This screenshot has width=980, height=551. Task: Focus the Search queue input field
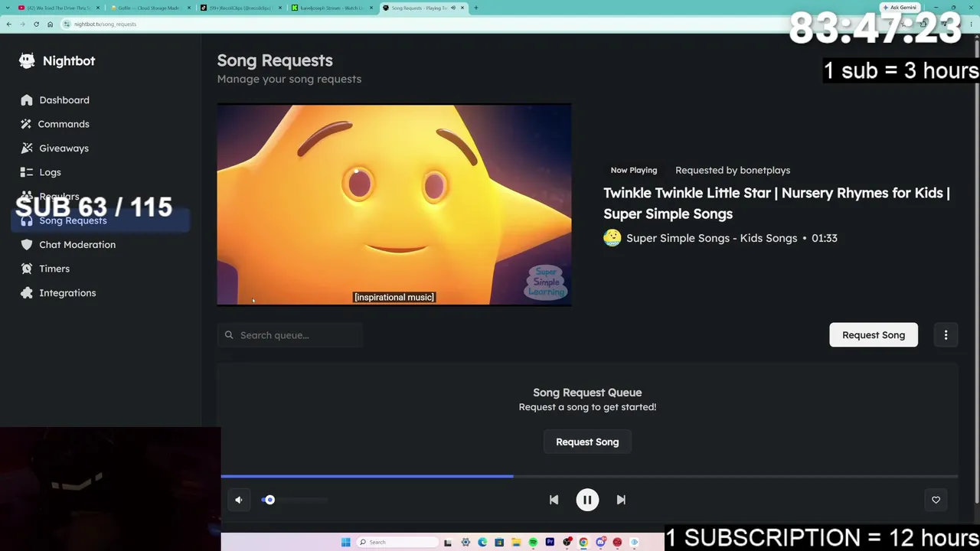coord(290,335)
